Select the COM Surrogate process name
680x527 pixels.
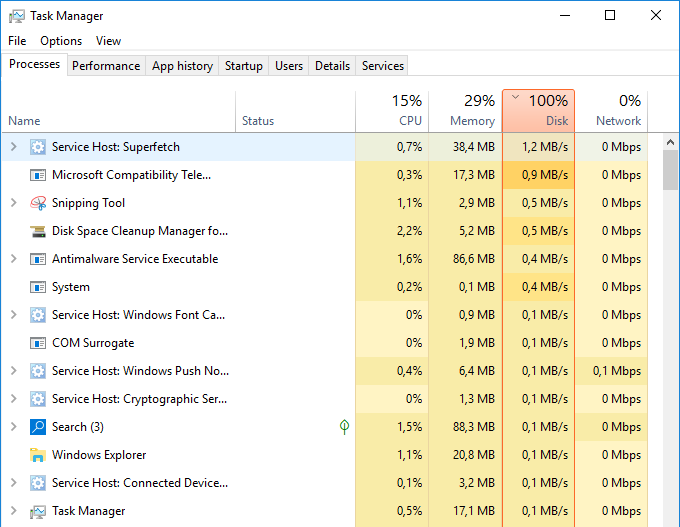[x=93, y=343]
